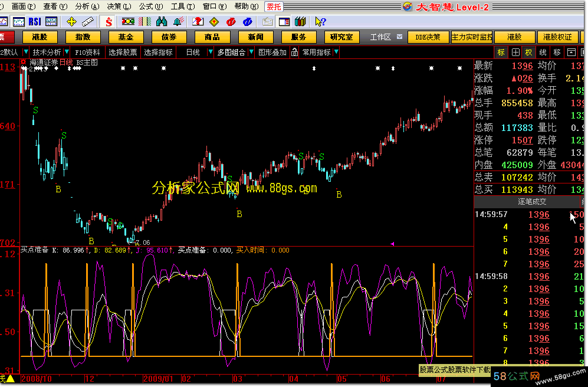Open the 选择股票 tab
Screen dimensions: 588x387
pos(123,52)
